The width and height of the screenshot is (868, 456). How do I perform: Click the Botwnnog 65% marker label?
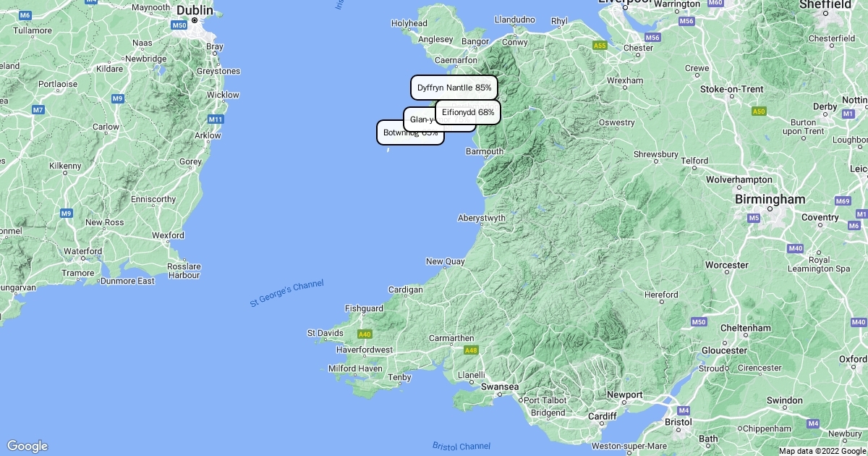[x=410, y=132]
